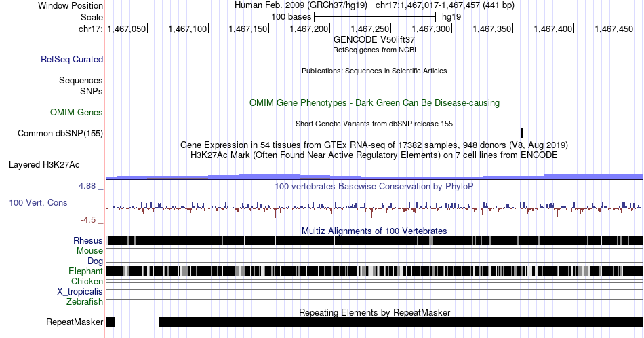
Task: Click the H3K27Ac blue signal band
Action: coord(375,177)
